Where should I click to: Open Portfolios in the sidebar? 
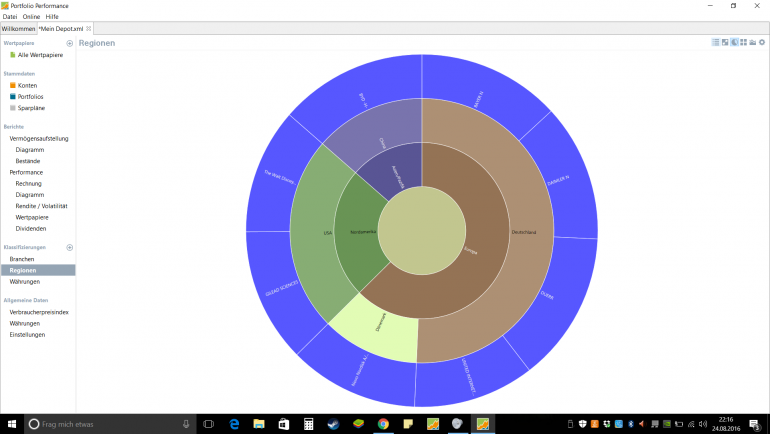pyautogui.click(x=30, y=97)
